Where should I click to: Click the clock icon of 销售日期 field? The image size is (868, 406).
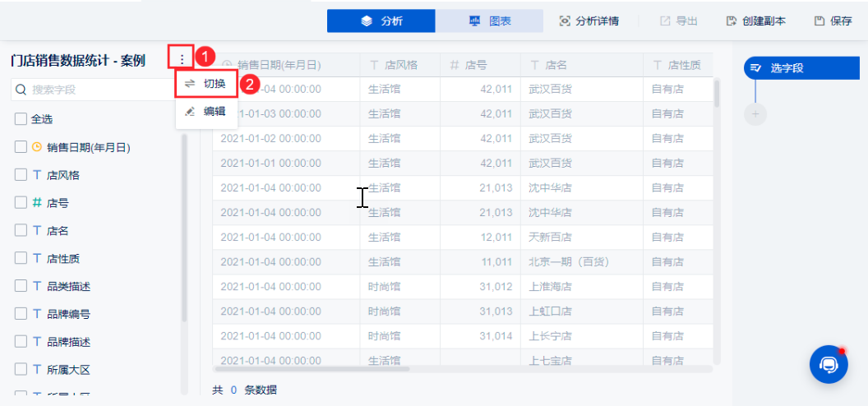pyautogui.click(x=37, y=147)
